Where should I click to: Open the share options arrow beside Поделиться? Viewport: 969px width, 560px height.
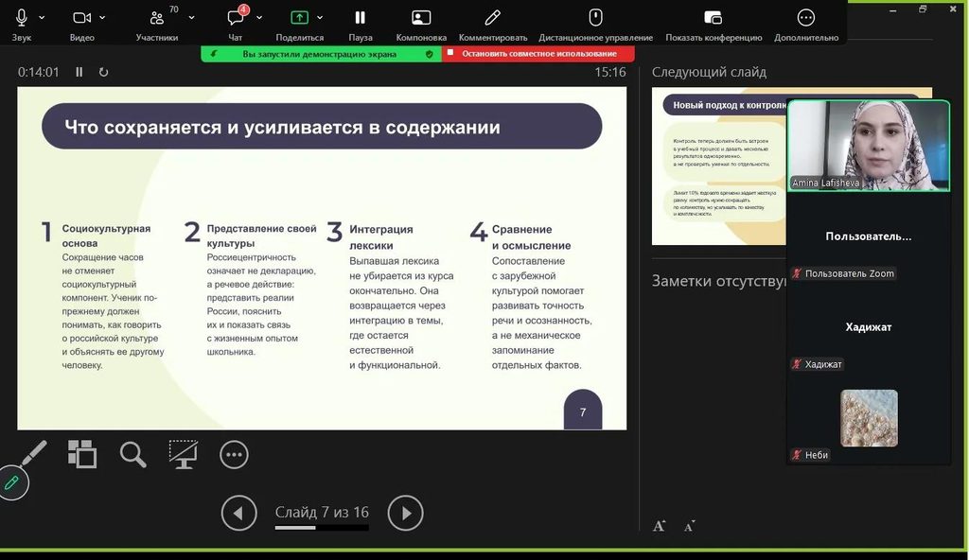tap(320, 18)
